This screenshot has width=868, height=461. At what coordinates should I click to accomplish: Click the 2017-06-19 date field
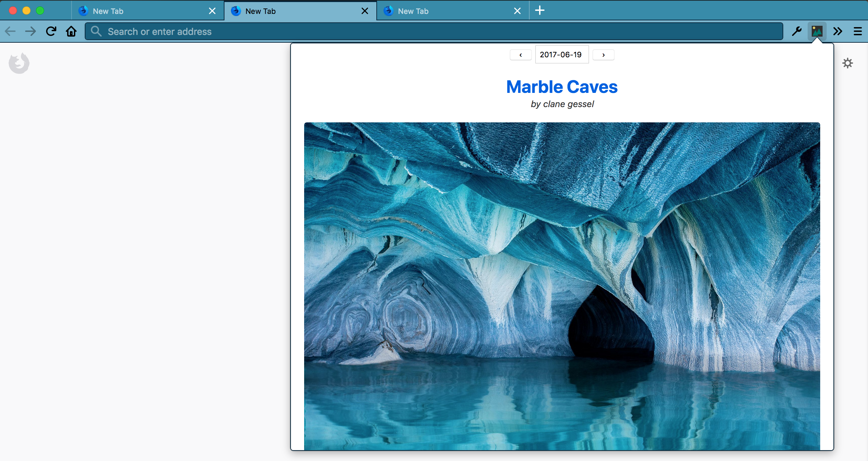click(x=561, y=55)
